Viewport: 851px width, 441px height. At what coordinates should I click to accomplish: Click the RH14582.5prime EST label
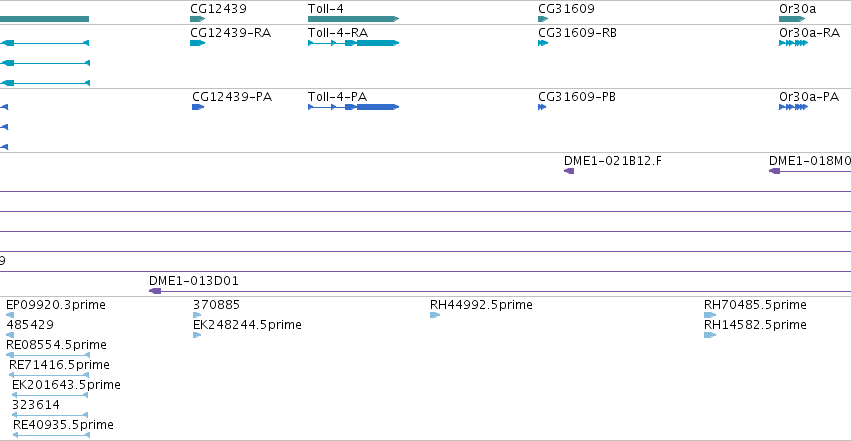[755, 324]
